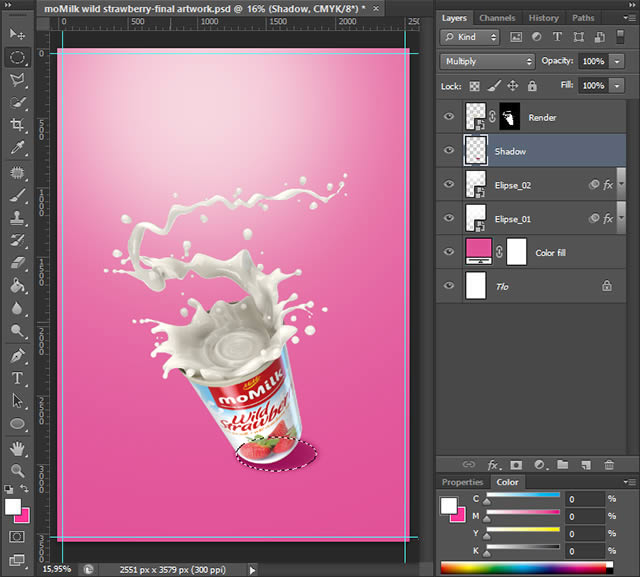640x577 pixels.
Task: Select the Eyedropper tool
Action: coord(17,147)
